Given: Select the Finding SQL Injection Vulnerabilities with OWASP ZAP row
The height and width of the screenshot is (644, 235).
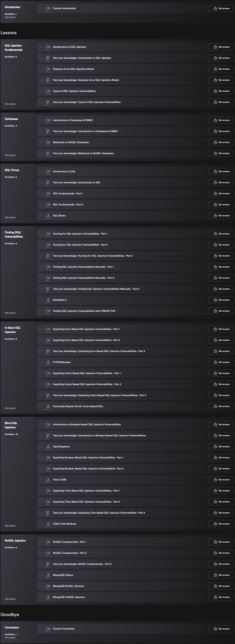Looking at the screenshot, I should 136,311.
